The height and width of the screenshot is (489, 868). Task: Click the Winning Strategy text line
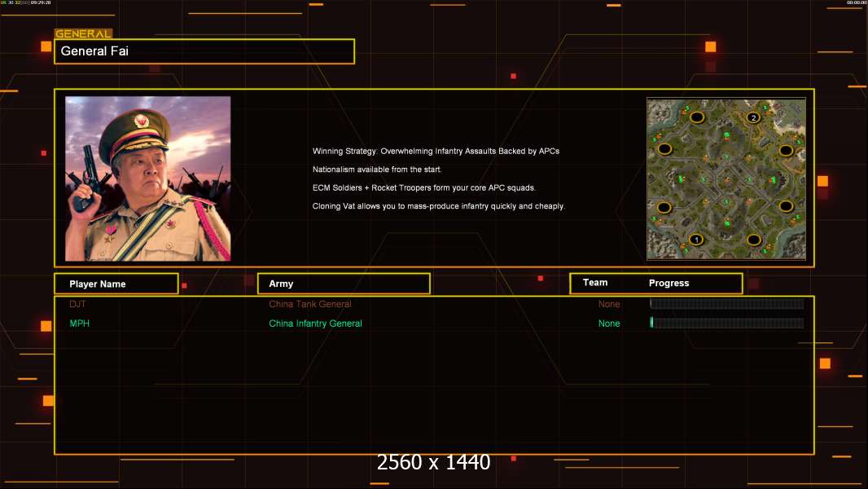[436, 151]
